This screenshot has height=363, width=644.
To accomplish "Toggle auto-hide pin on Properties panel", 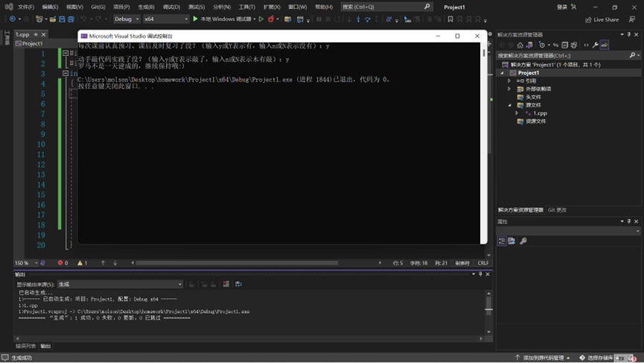I will (629, 221).
